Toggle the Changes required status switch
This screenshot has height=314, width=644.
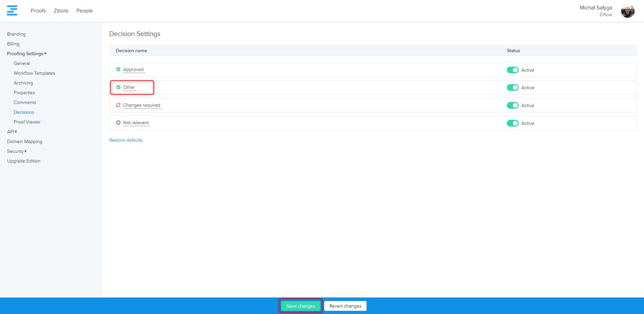coord(512,105)
